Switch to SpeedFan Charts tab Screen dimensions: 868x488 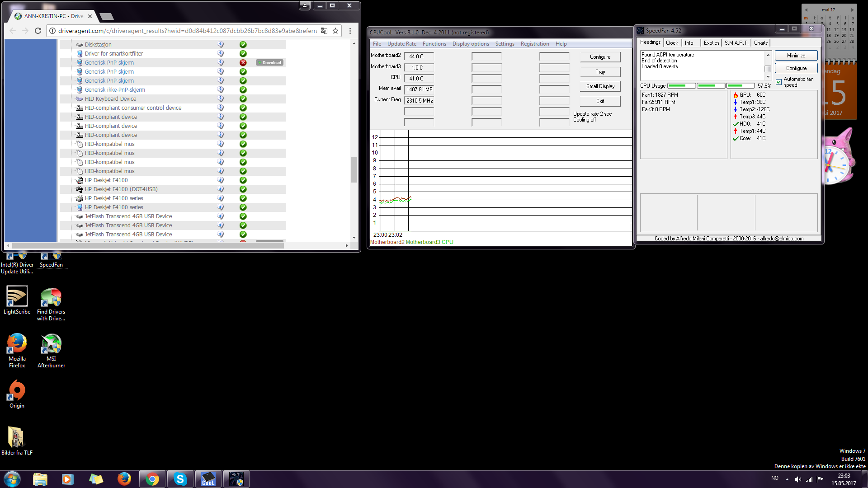click(x=761, y=43)
